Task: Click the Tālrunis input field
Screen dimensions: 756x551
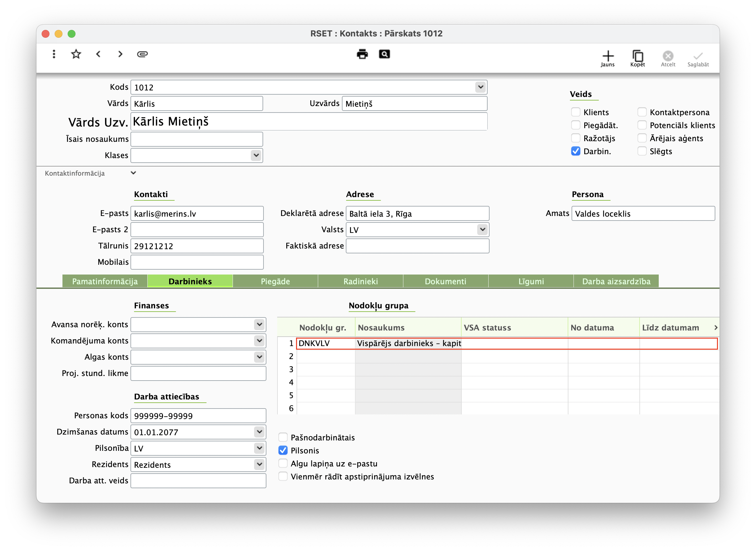Action: coord(197,246)
